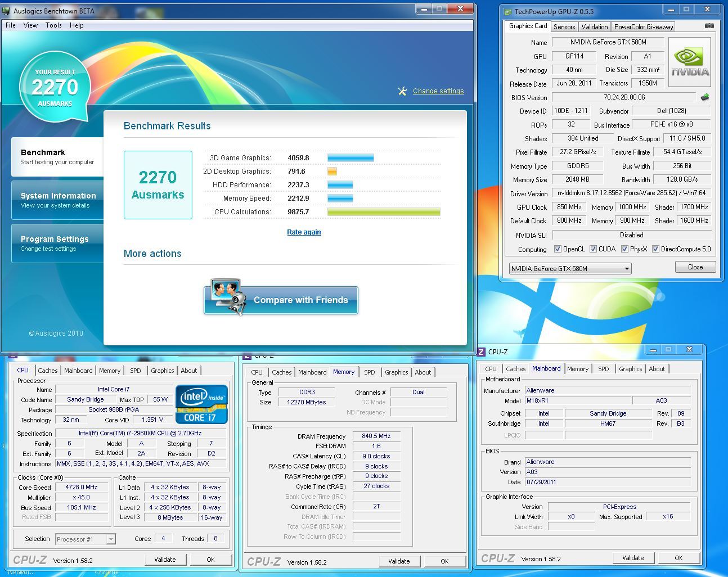Click OK in the Memory CPU-Z window
Viewport: 728px width, 577px height.
(444, 561)
